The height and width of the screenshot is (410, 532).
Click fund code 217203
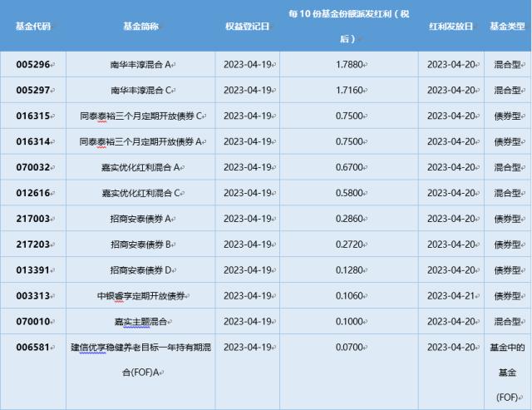pos(33,245)
